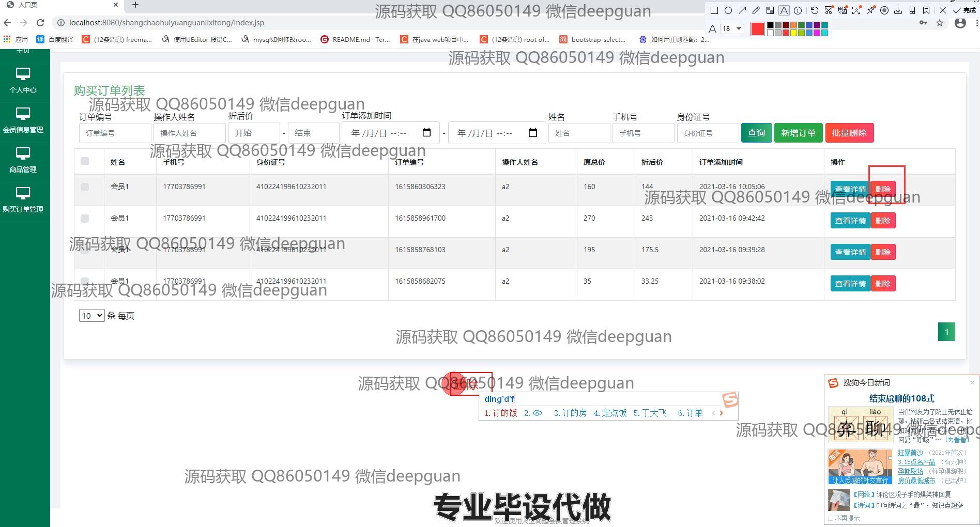
Task: Check the row for order 1615858961700
Action: [85, 219]
